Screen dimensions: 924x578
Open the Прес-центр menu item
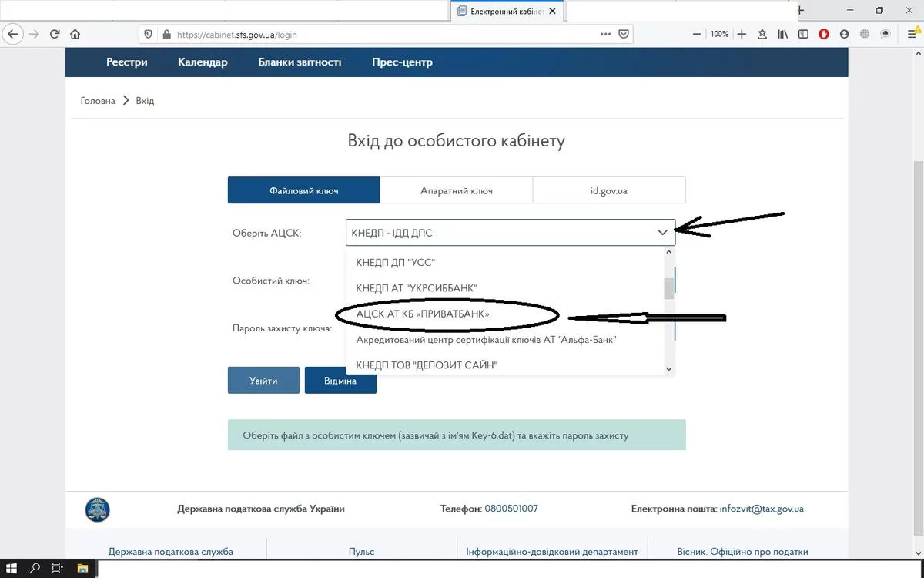click(402, 62)
